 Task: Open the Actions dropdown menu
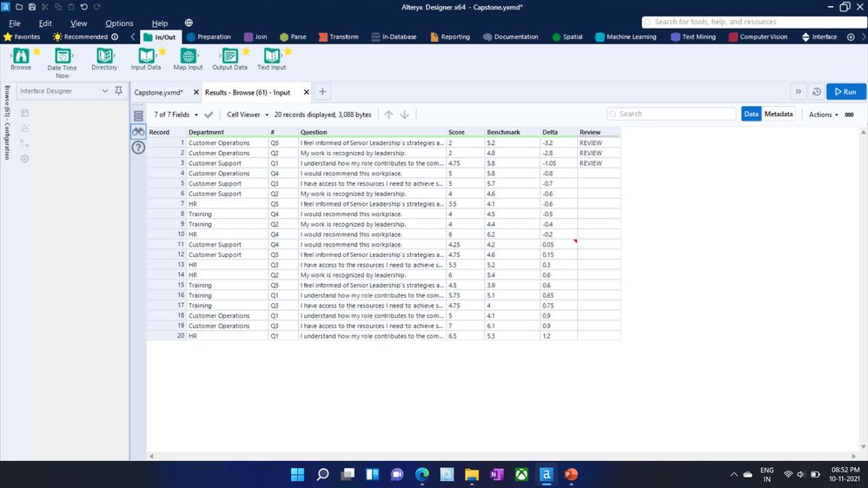pyautogui.click(x=823, y=115)
